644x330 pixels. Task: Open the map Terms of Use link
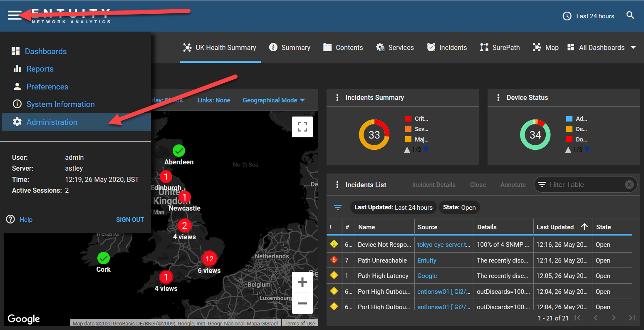(x=300, y=323)
